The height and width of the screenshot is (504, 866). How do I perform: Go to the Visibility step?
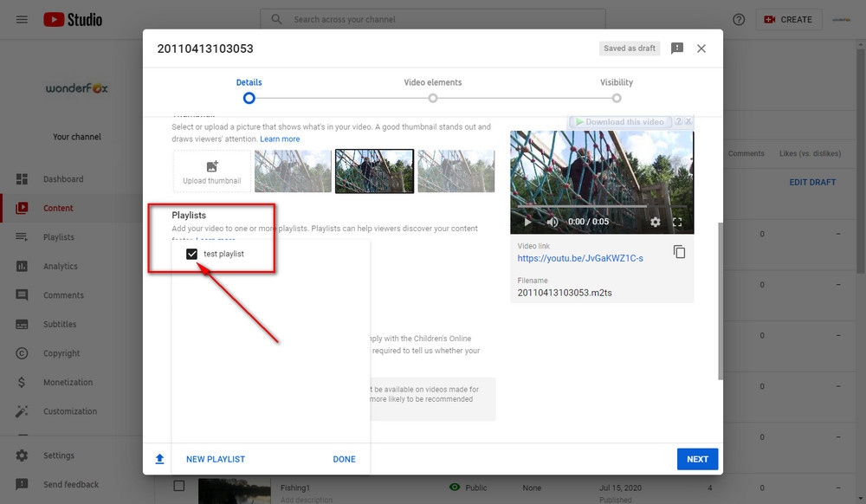point(617,98)
